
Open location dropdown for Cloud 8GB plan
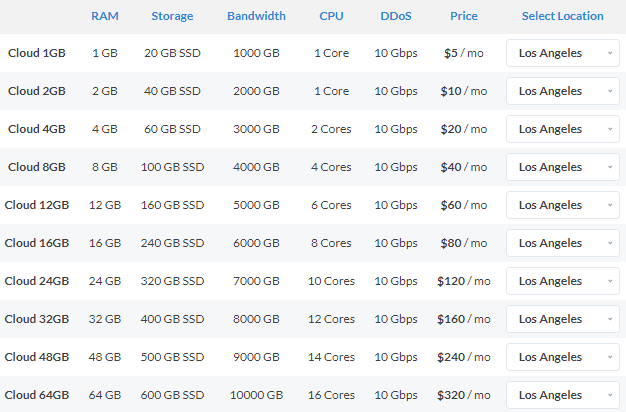pos(563,167)
